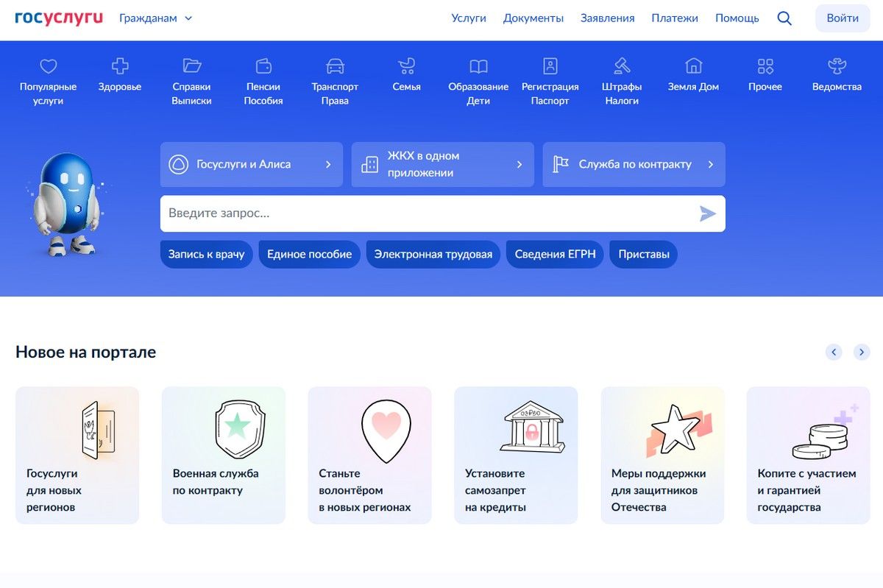Open Популярные услуги heart icon
Image resolution: width=883 pixels, height=588 pixels.
49,66
